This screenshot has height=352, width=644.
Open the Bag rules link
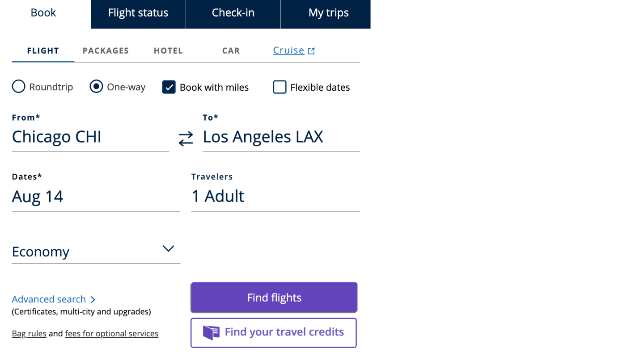(x=29, y=334)
